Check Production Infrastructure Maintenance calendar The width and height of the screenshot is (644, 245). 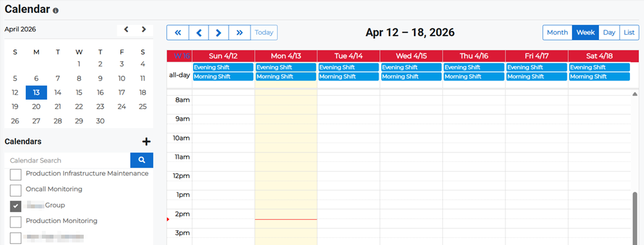[15, 175]
